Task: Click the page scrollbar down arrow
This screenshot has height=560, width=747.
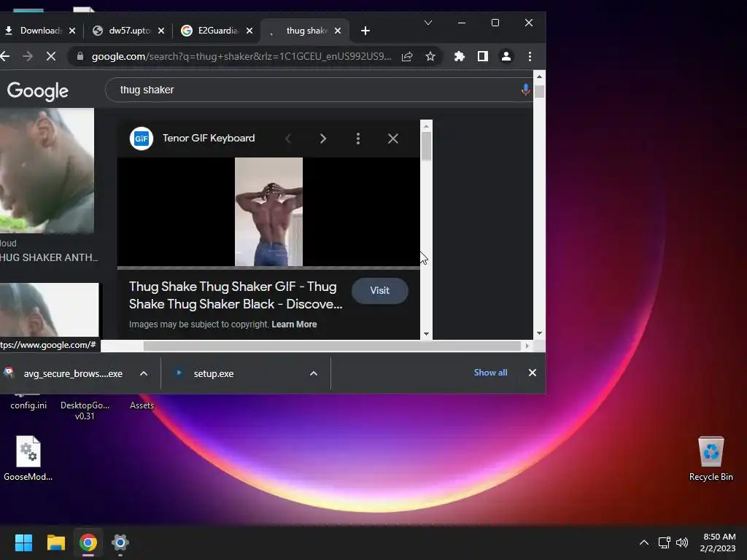Action: (539, 333)
